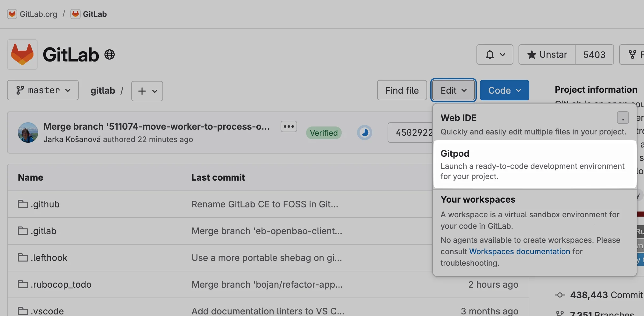Open the notification bell settings
The height and width of the screenshot is (316, 644).
pyautogui.click(x=495, y=54)
